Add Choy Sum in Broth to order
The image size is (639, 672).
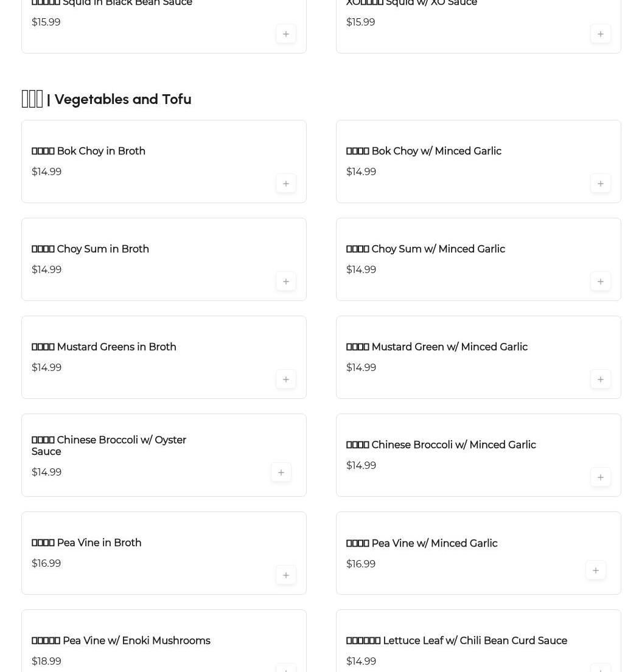(x=286, y=282)
